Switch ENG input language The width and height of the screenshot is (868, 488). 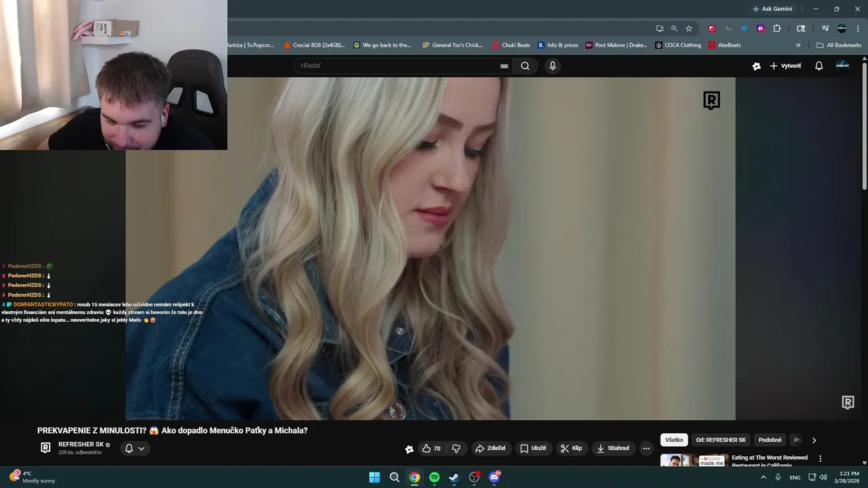pyautogui.click(x=795, y=477)
